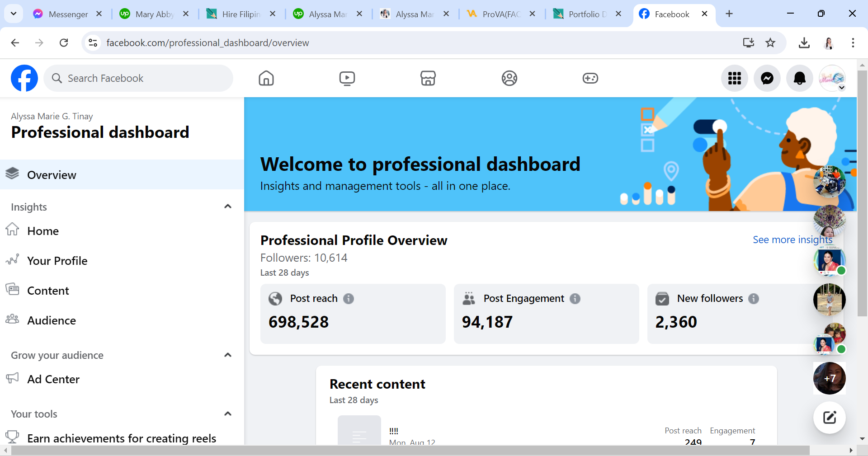
Task: Select Overview in the sidebar
Action: point(122,175)
